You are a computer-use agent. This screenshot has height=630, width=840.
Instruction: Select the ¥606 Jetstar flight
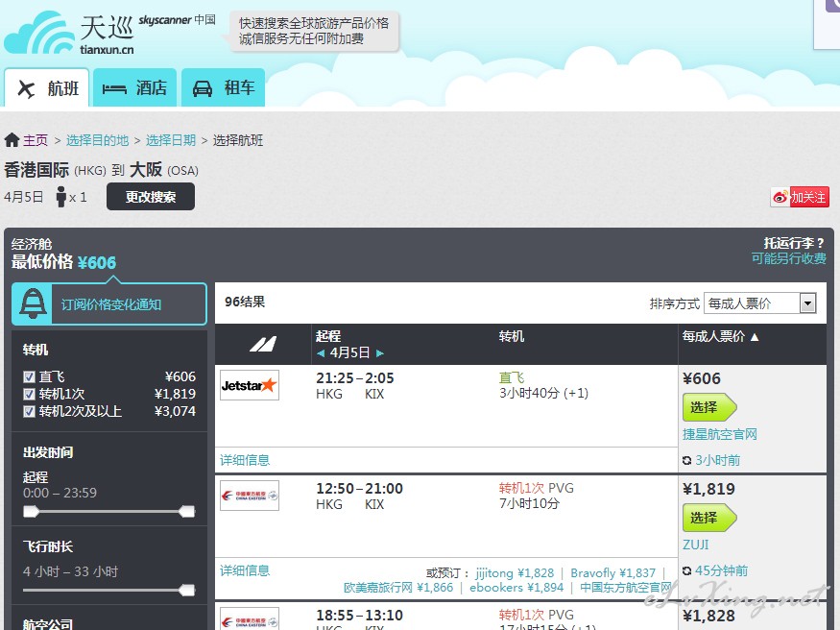(x=709, y=408)
